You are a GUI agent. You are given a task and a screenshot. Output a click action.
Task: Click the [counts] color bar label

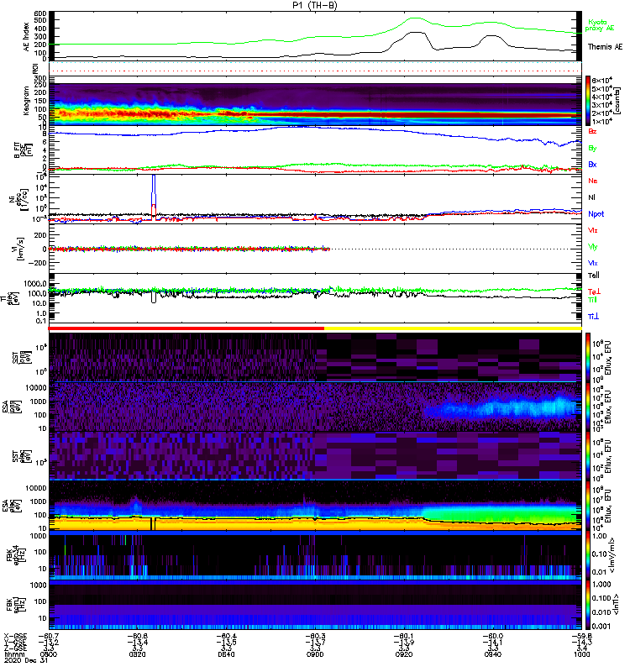(617, 101)
